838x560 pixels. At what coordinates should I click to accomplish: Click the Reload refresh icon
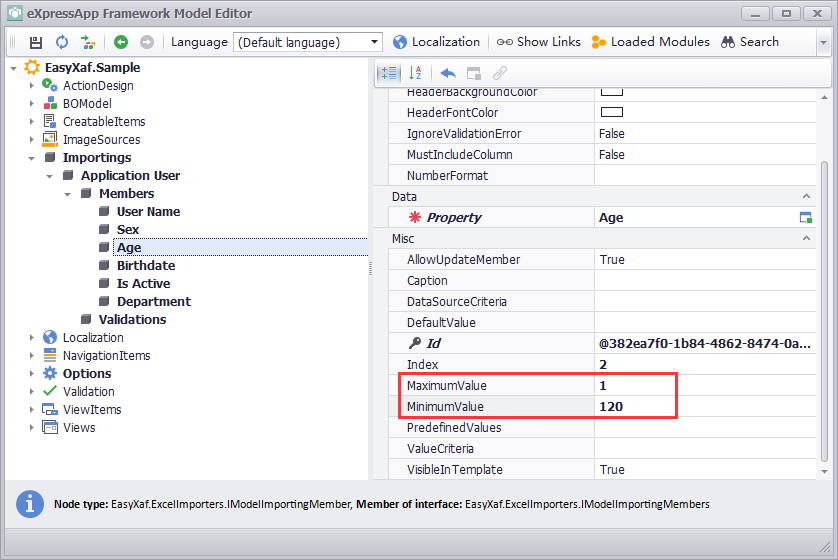[62, 42]
